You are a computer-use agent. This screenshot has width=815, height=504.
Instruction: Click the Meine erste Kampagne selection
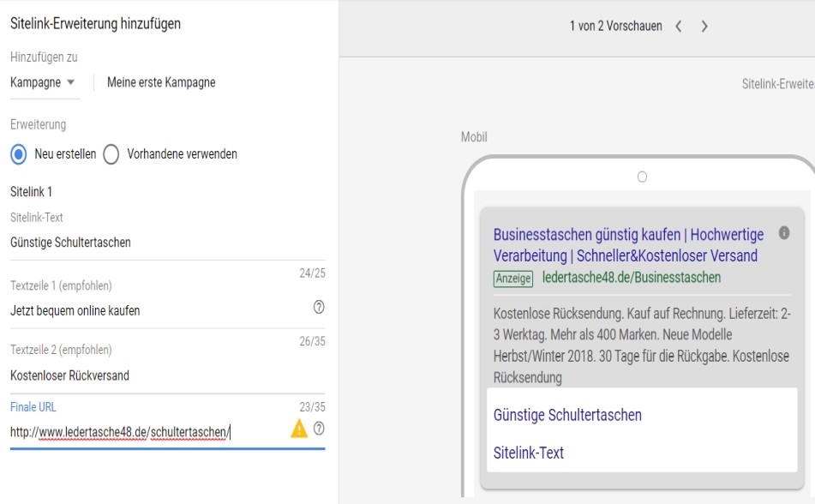pos(160,82)
